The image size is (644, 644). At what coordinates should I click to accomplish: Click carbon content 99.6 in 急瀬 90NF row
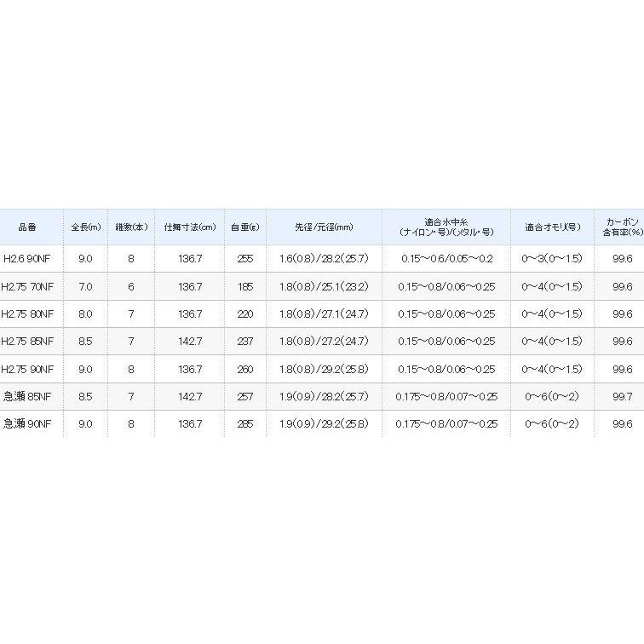623,424
